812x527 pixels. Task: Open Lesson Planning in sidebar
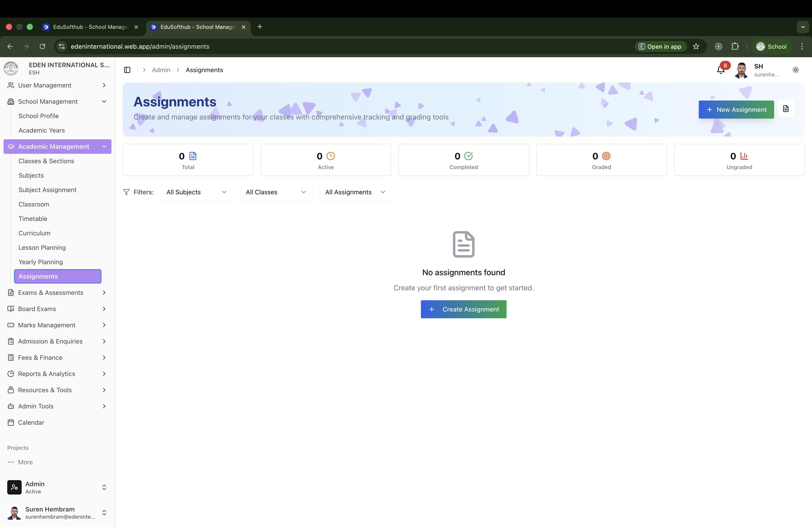click(42, 247)
